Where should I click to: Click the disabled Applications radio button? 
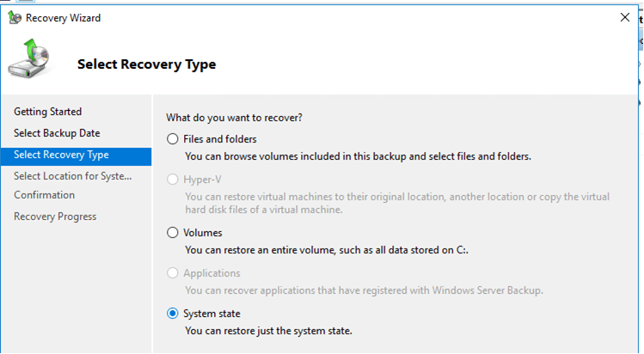173,272
